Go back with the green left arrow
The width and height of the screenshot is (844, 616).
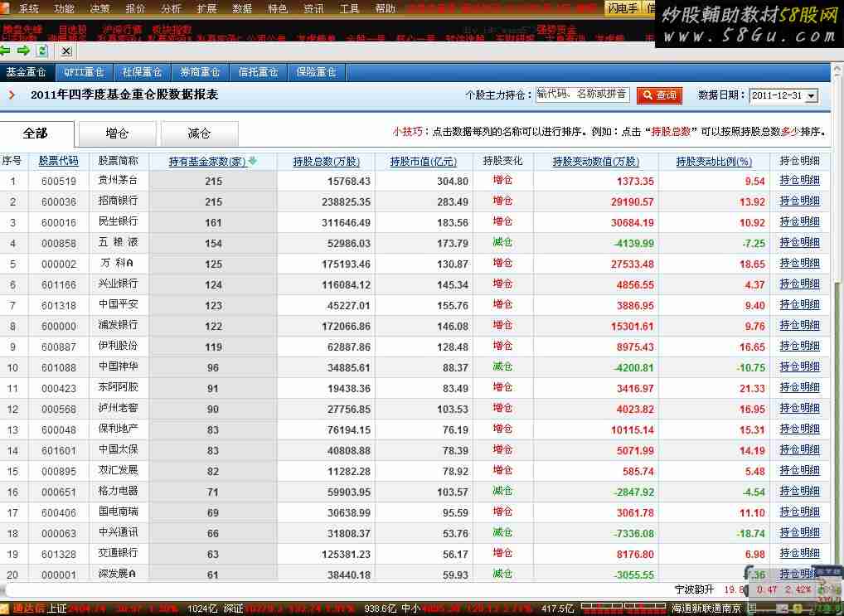[5, 51]
